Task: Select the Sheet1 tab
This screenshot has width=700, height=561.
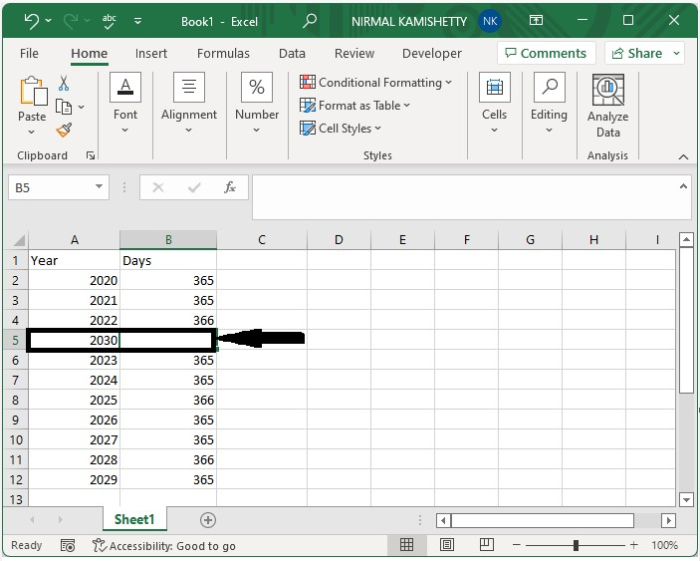Action: click(x=134, y=519)
